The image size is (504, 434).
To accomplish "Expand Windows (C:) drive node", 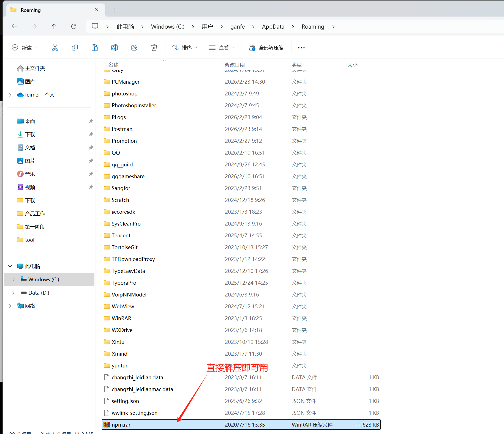I will coord(13,279).
